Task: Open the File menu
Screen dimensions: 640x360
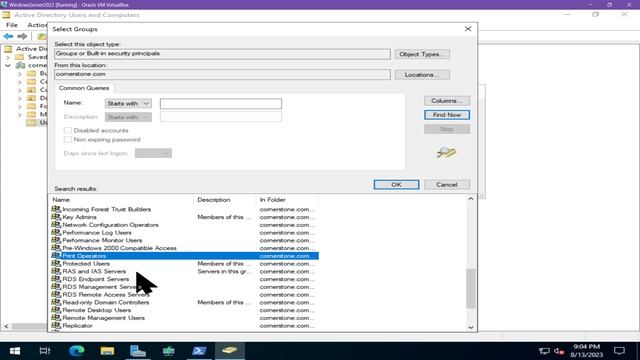Action: click(x=12, y=25)
